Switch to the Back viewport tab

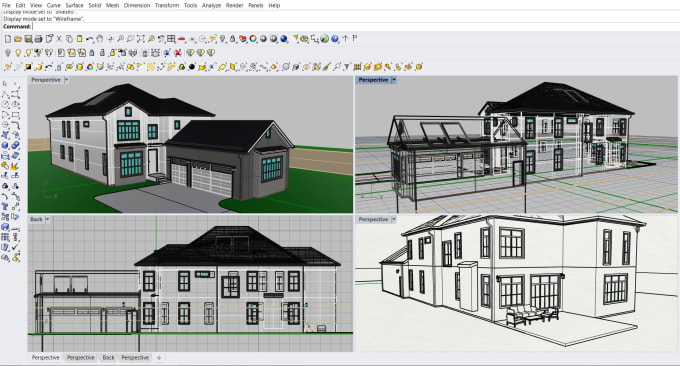pyautogui.click(x=108, y=358)
